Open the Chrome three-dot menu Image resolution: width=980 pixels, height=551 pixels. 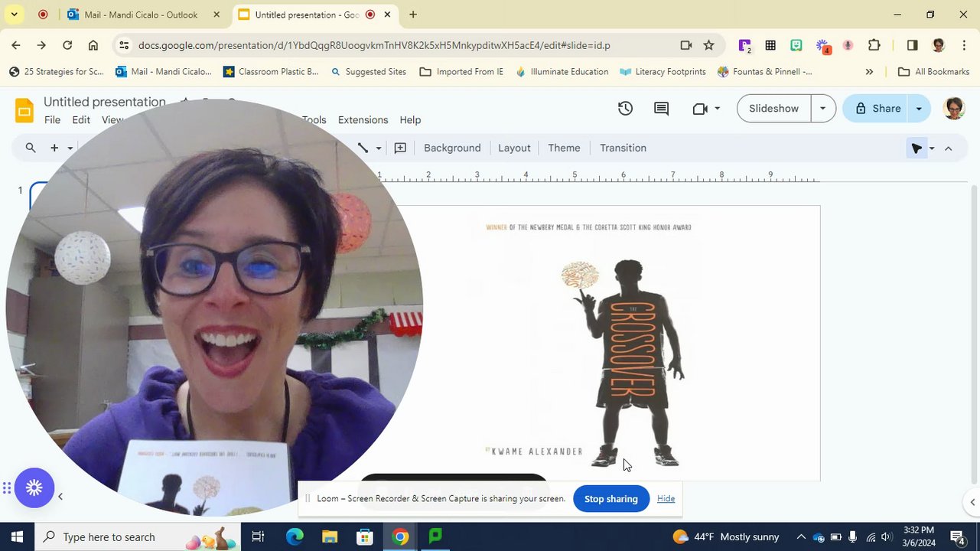(964, 45)
